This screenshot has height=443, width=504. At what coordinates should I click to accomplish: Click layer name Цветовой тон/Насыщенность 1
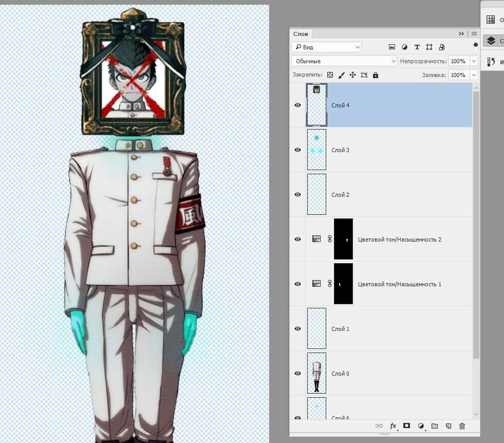click(400, 284)
